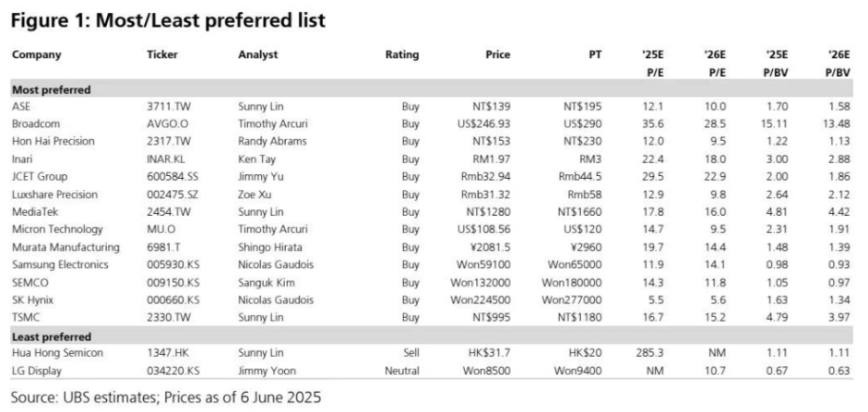Screen dimensions: 868x412
Task: Select the Least preferred section row
Action: 50,336
